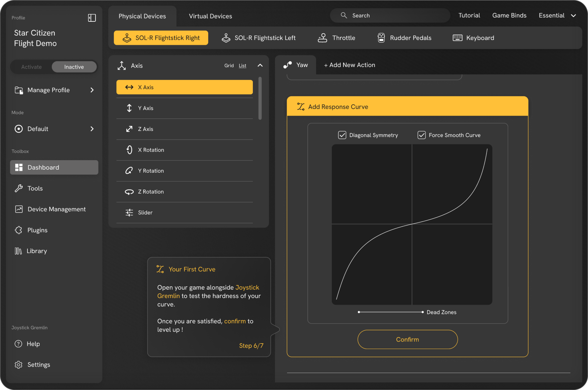Viewport: 588px width, 390px height.
Task: Toggle Force Smooth Curve checkbox
Action: tap(422, 135)
